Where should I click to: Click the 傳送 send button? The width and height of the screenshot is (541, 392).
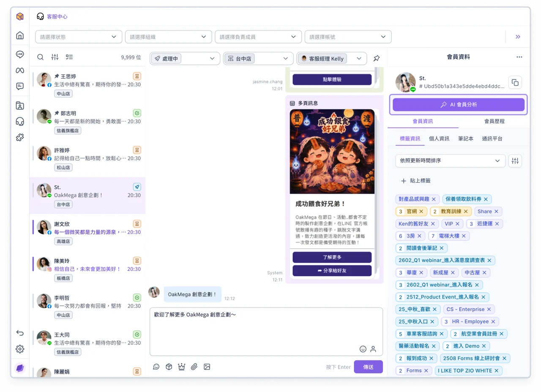tap(368, 367)
